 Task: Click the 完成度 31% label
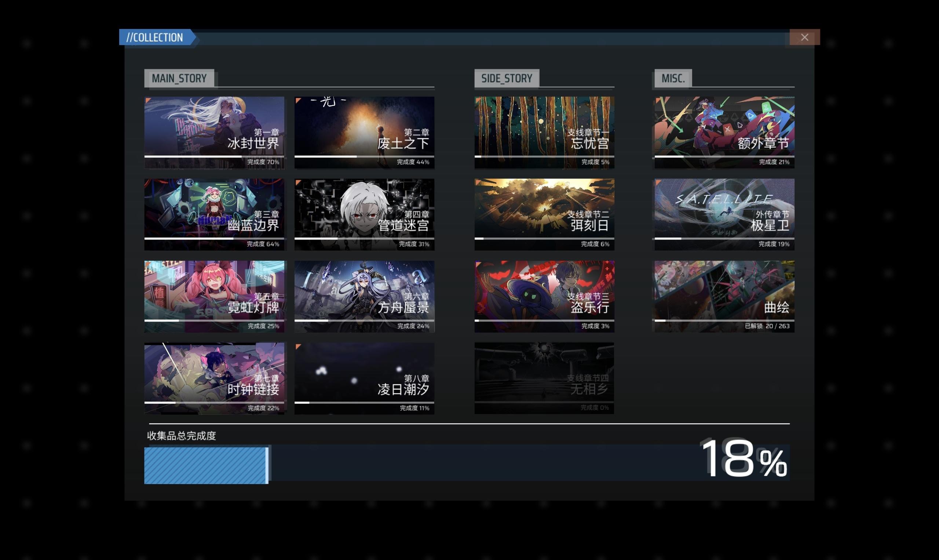414,244
